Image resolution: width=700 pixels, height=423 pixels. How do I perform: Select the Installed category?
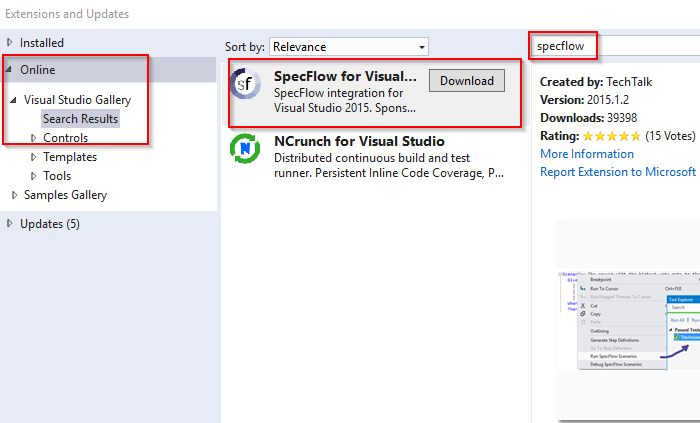[x=42, y=43]
